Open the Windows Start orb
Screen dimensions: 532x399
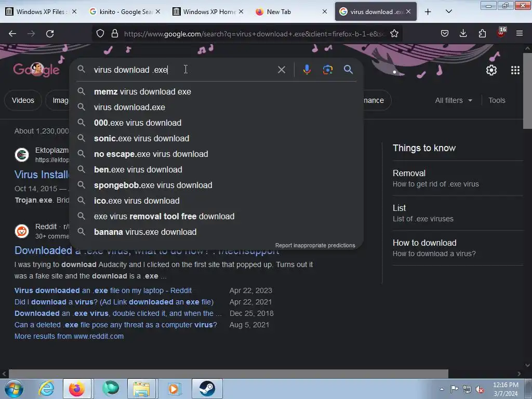(x=14, y=389)
